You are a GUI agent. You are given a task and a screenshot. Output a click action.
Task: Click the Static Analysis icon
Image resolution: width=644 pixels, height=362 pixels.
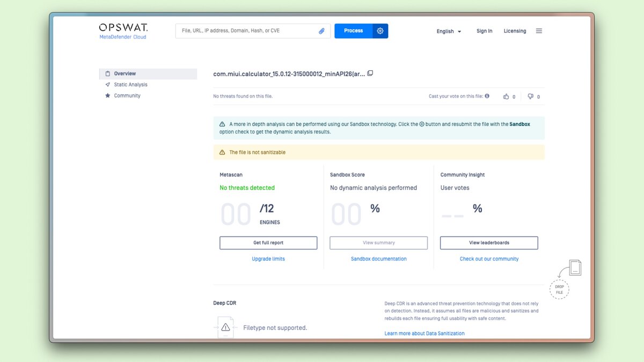[x=108, y=85]
